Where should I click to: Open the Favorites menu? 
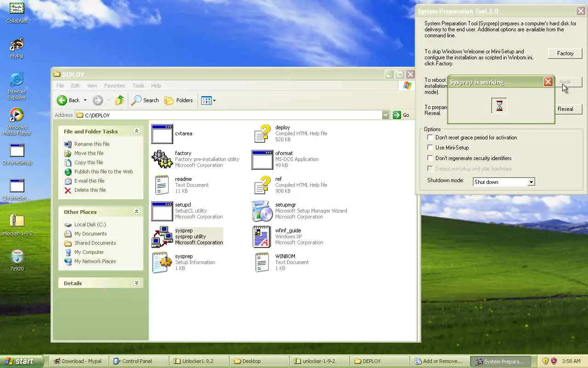[x=114, y=86]
